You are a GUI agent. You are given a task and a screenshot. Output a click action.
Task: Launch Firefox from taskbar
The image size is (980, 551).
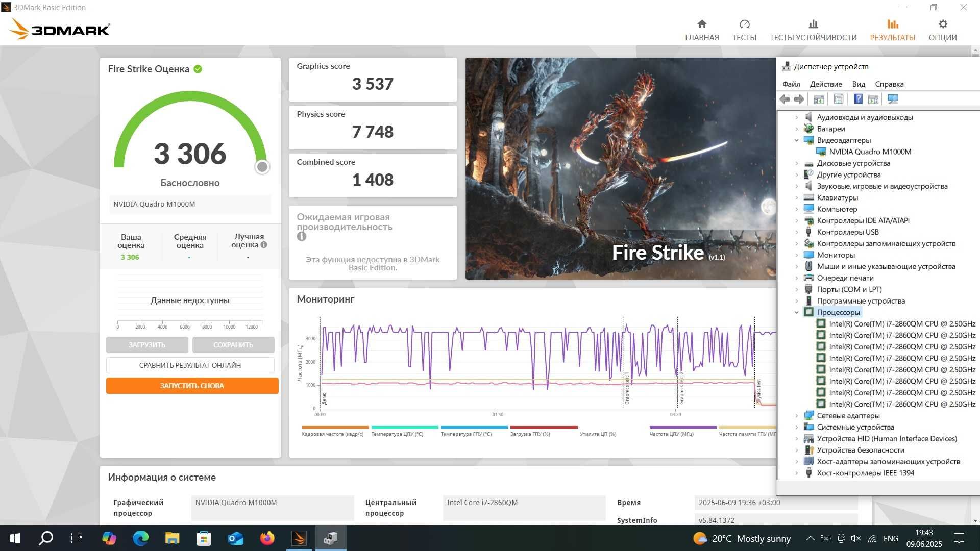click(x=267, y=538)
